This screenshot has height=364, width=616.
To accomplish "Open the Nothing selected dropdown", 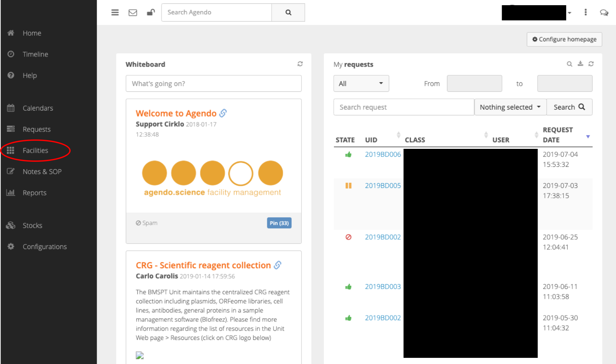I will pyautogui.click(x=510, y=107).
